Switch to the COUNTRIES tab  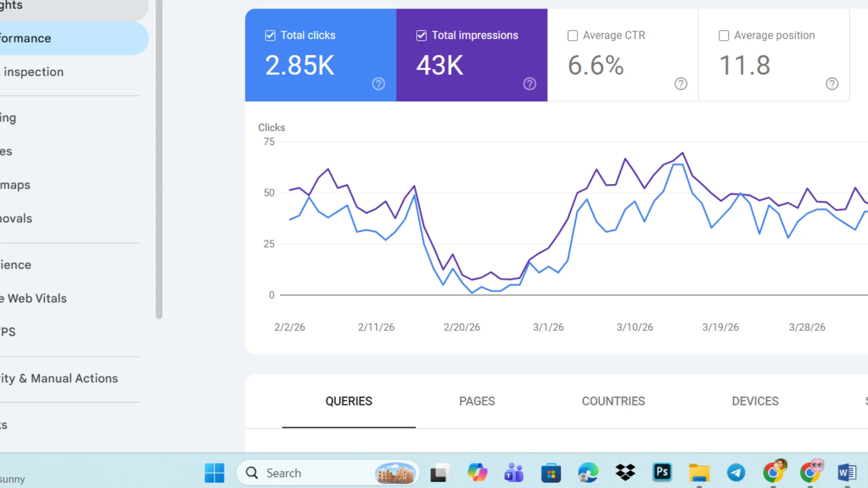(x=613, y=401)
